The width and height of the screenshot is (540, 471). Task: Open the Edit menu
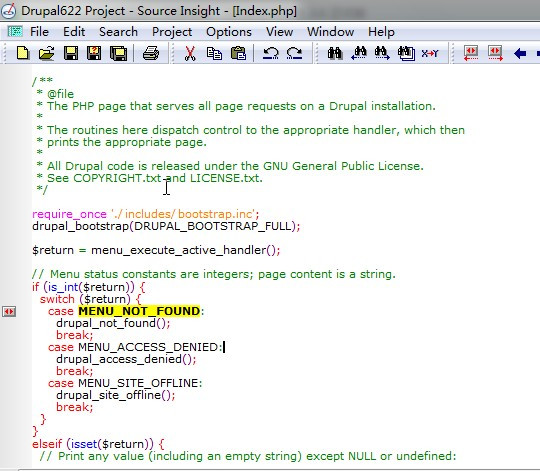point(74,32)
